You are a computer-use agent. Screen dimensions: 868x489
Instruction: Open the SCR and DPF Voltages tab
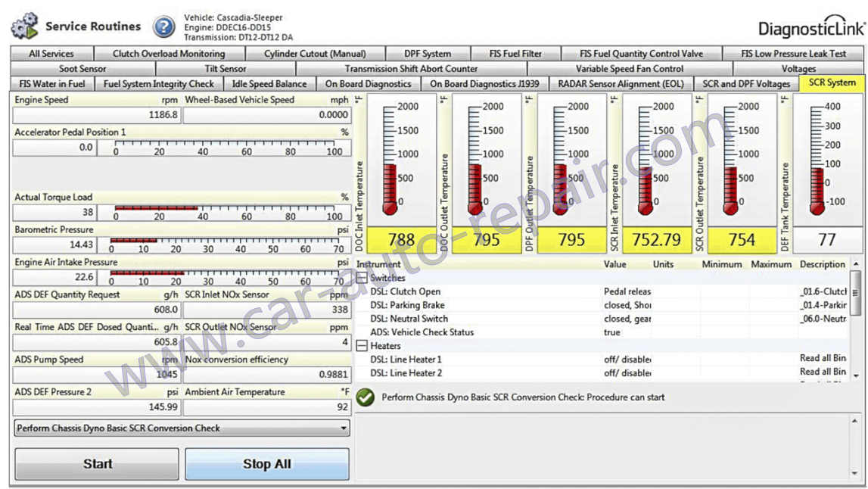(745, 84)
